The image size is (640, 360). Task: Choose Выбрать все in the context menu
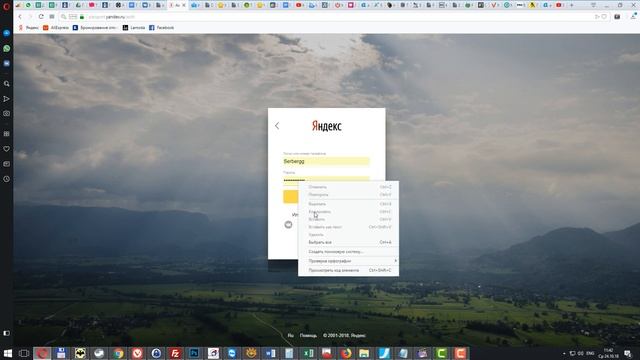point(349,242)
